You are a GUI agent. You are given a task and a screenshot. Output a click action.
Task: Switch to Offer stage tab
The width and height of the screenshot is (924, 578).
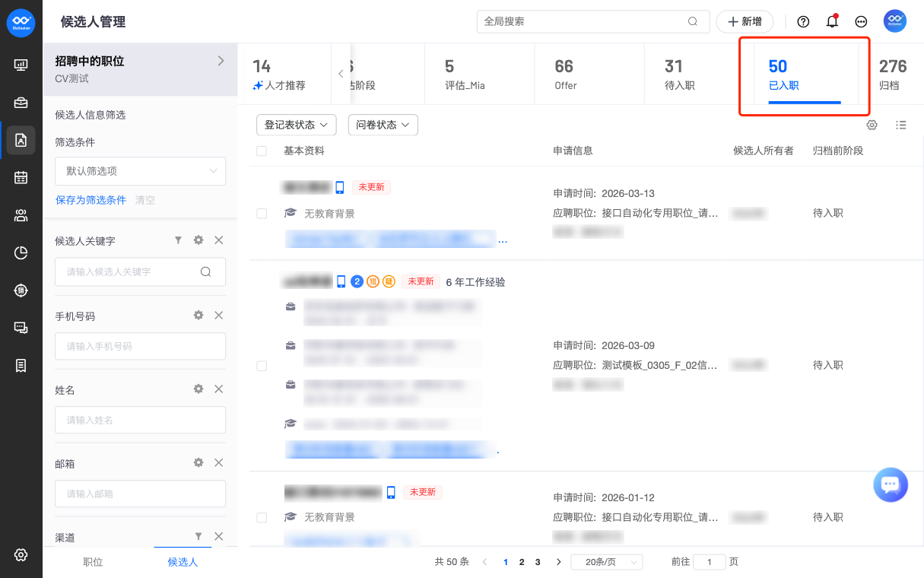(590, 75)
